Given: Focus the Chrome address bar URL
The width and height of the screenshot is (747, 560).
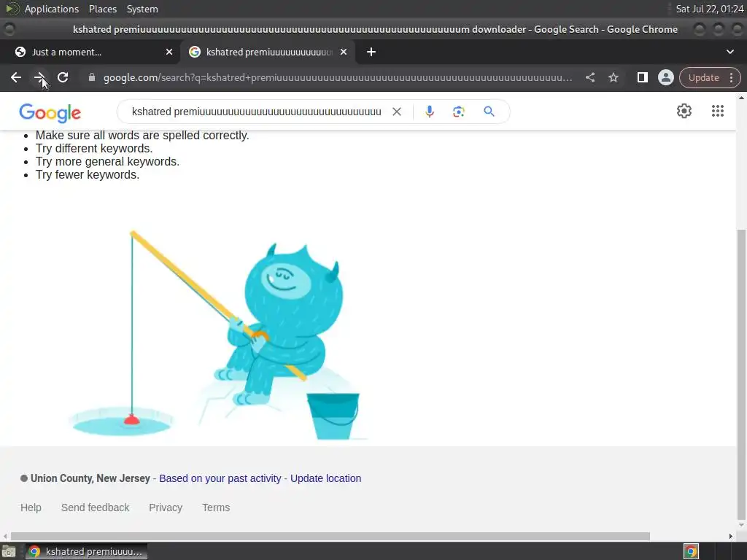Looking at the screenshot, I should click(337, 77).
